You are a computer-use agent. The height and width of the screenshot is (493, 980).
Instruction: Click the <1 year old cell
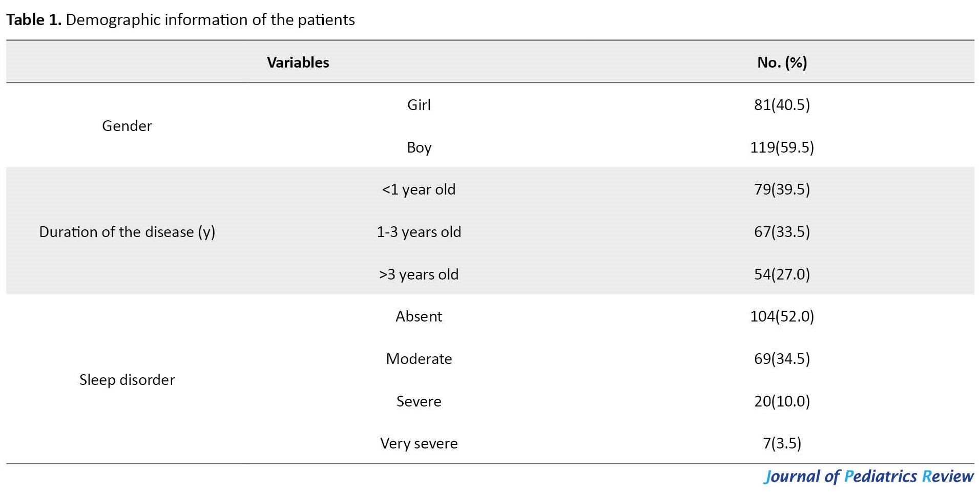[419, 189]
